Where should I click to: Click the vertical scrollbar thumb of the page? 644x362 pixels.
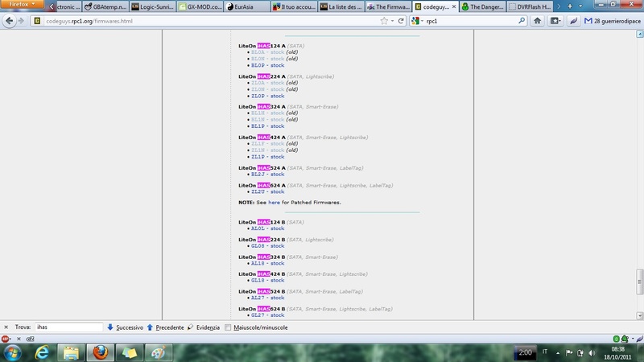pyautogui.click(x=640, y=282)
